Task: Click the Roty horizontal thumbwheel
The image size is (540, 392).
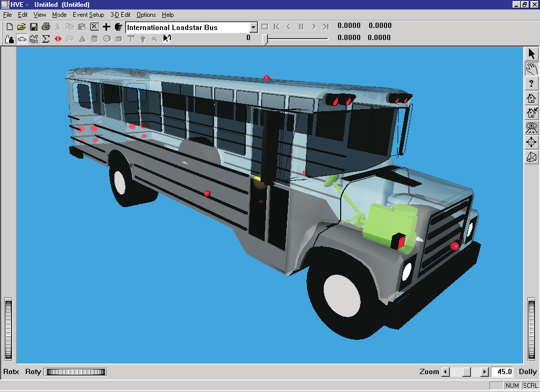Action: point(75,371)
